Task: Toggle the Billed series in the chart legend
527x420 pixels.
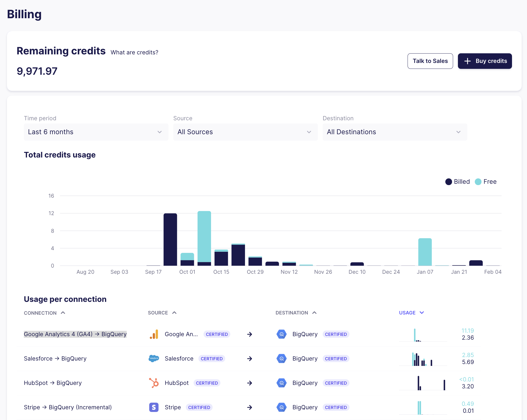Action: 457,182
